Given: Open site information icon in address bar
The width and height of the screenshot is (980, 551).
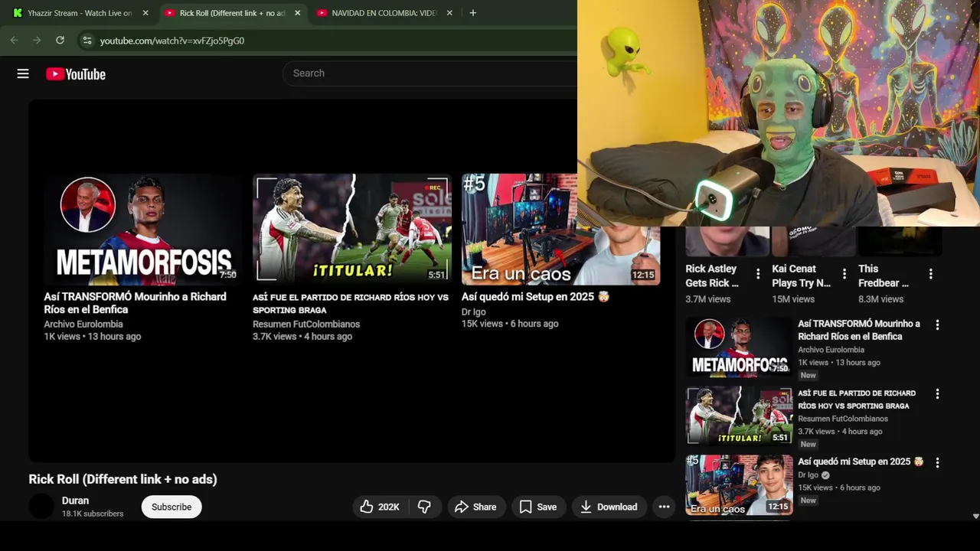Looking at the screenshot, I should [x=87, y=41].
